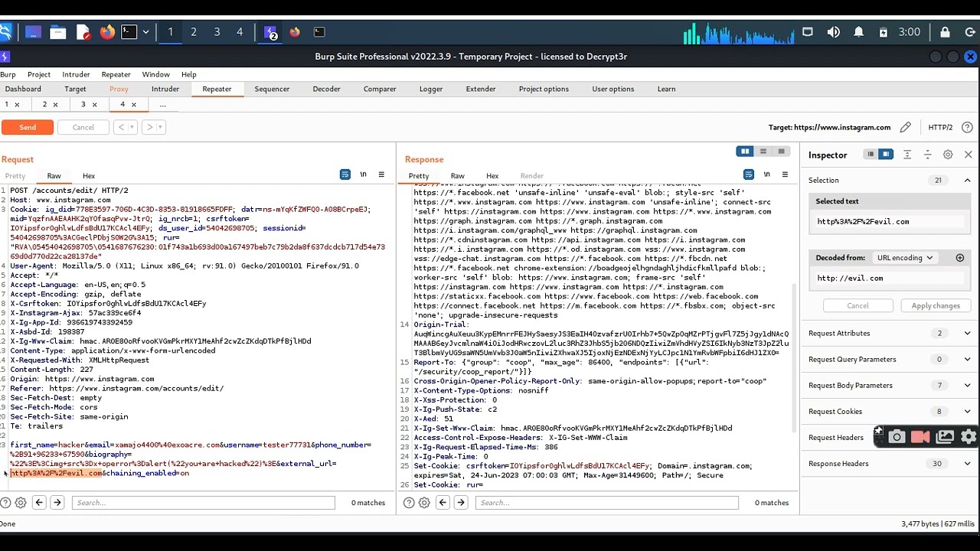Open Response editor hamburger options menu
The height and width of the screenshot is (551, 980).
pos(785,175)
